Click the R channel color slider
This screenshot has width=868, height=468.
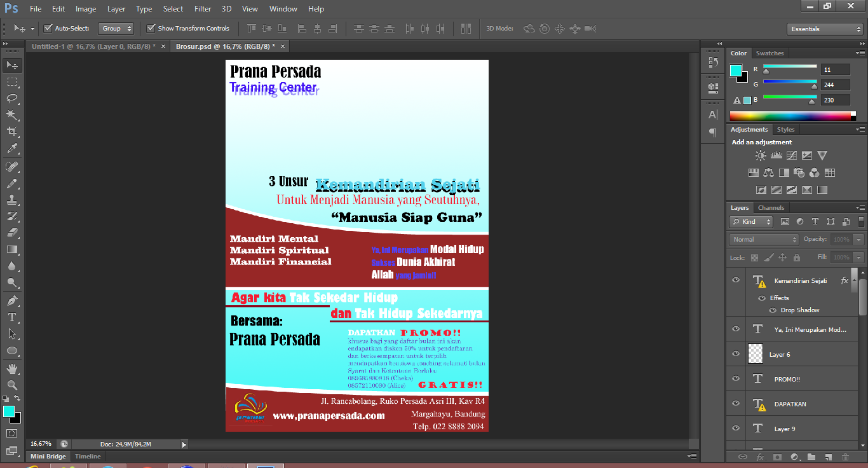pyautogui.click(x=790, y=67)
